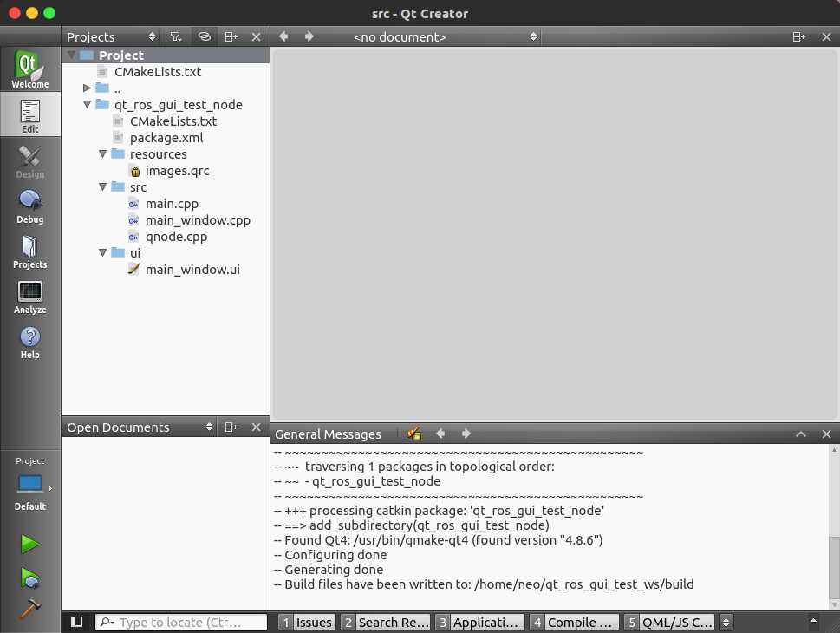Go forward in editor navigation history
Image resolution: width=840 pixels, height=633 pixels.
[309, 36]
